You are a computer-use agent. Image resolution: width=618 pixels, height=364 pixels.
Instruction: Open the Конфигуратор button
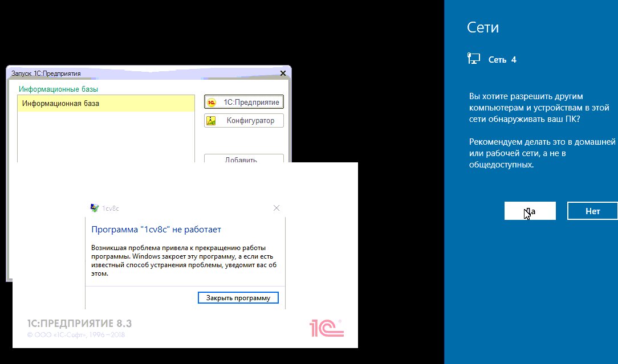click(x=243, y=121)
